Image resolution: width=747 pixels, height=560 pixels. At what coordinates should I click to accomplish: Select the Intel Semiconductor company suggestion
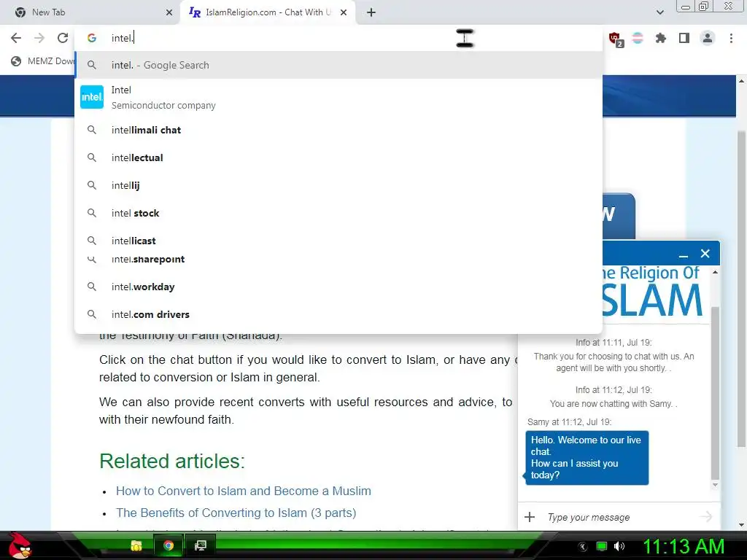338,97
